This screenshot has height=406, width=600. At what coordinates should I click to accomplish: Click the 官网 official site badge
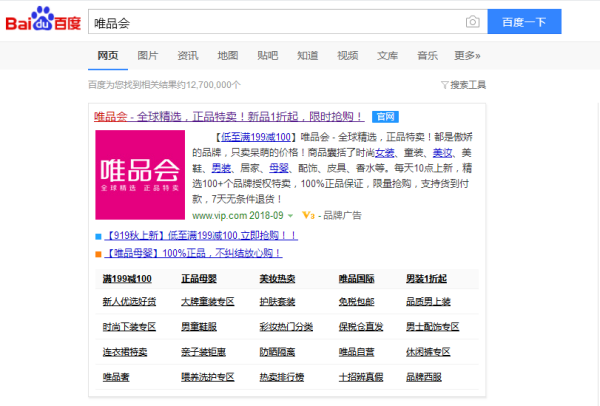[385, 117]
